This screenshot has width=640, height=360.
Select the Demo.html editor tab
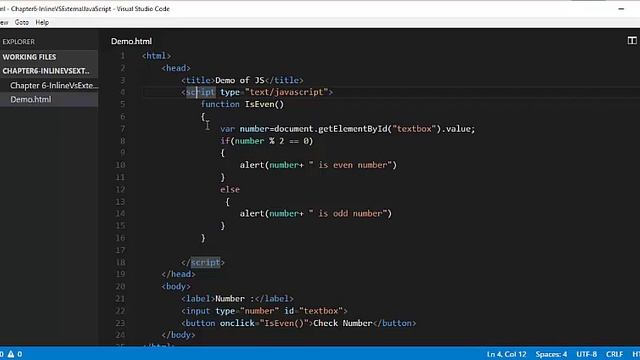(131, 41)
